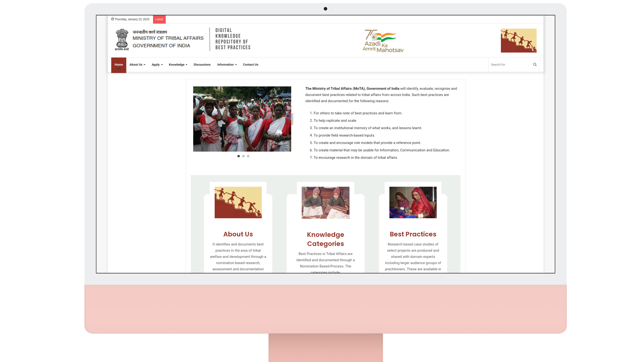Click the About Us card image
644x362 pixels.
click(x=238, y=202)
